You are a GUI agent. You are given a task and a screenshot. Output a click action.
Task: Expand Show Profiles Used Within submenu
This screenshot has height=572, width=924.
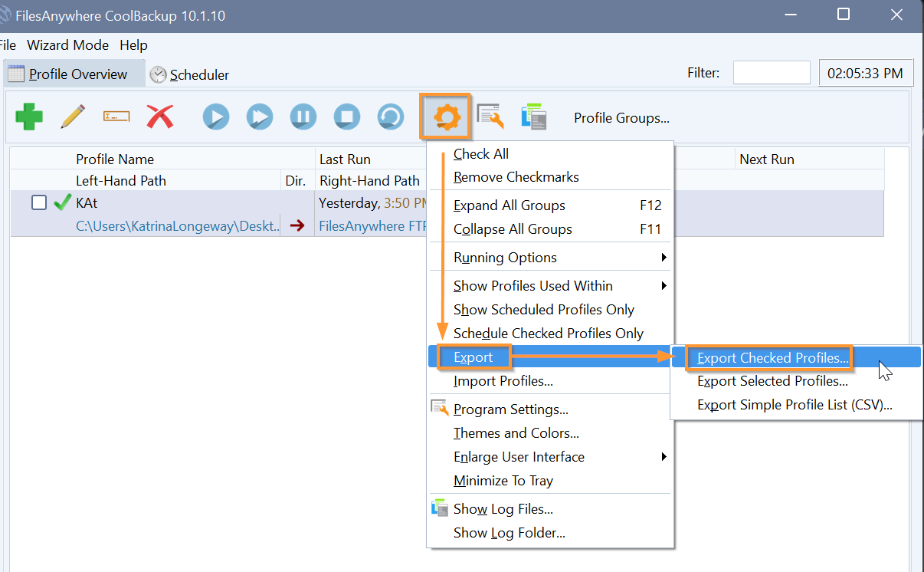click(549, 286)
